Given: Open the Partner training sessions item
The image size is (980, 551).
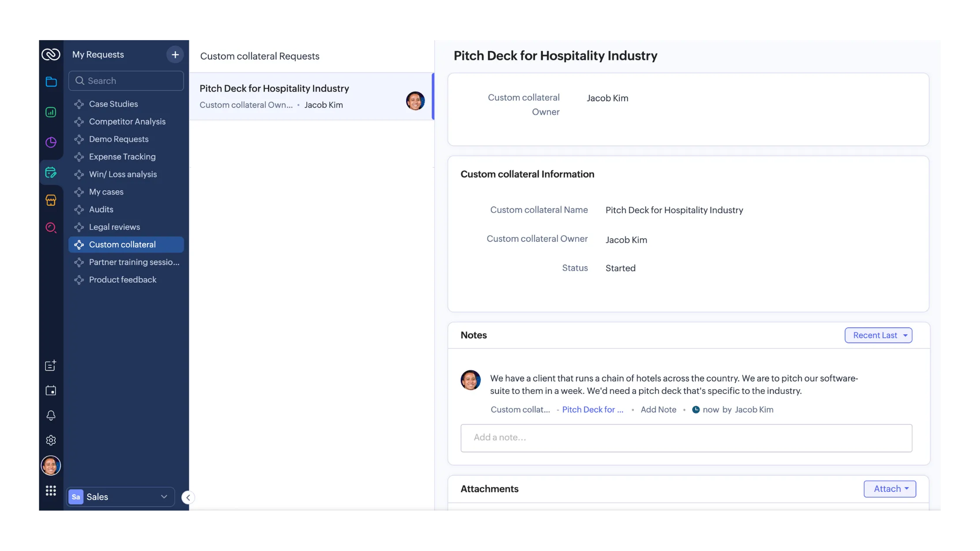Looking at the screenshot, I should (x=128, y=262).
